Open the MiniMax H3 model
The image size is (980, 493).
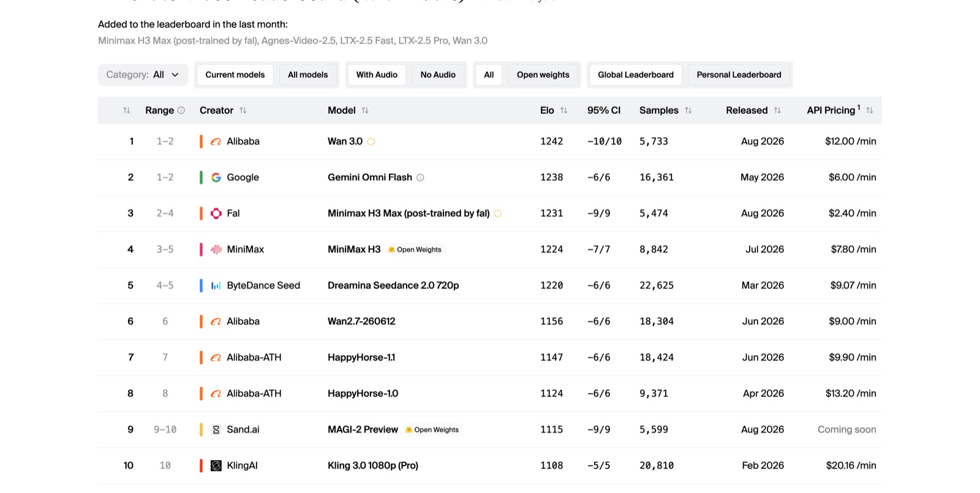[x=354, y=249]
